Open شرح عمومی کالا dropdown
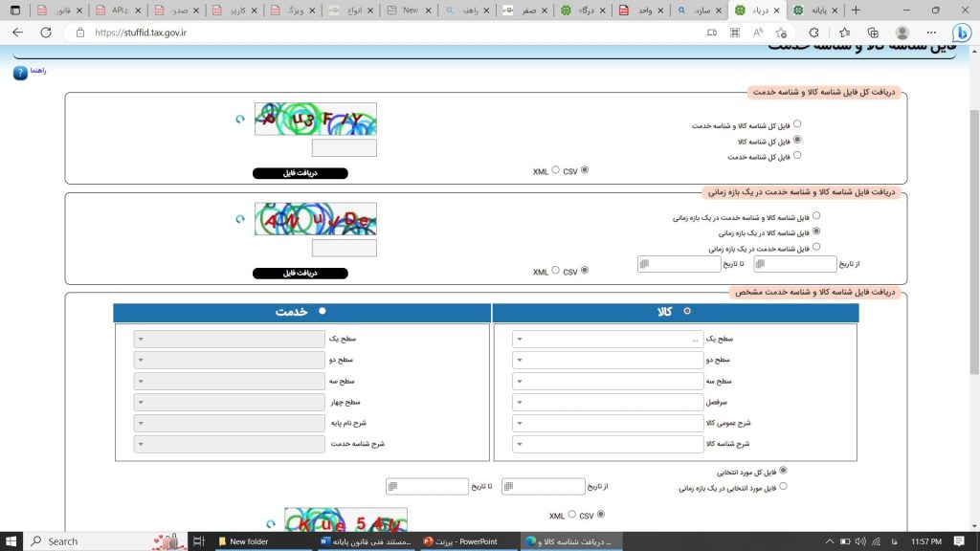Viewport: 980px width, 551px height. [x=608, y=424]
